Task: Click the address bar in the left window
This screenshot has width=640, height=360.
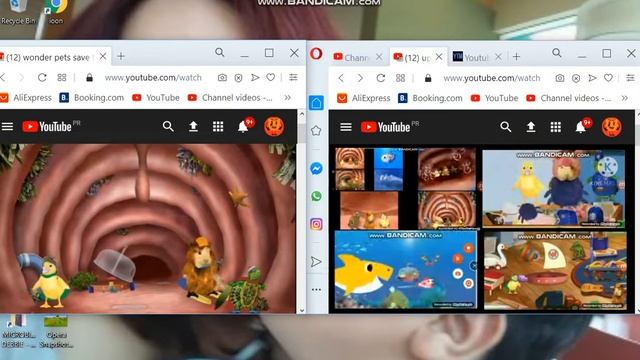Action: (x=153, y=78)
